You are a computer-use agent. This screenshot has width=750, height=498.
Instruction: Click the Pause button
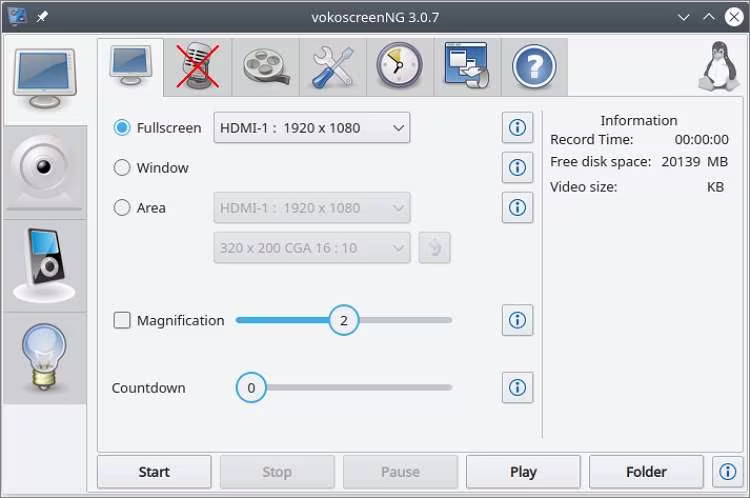tap(400, 472)
